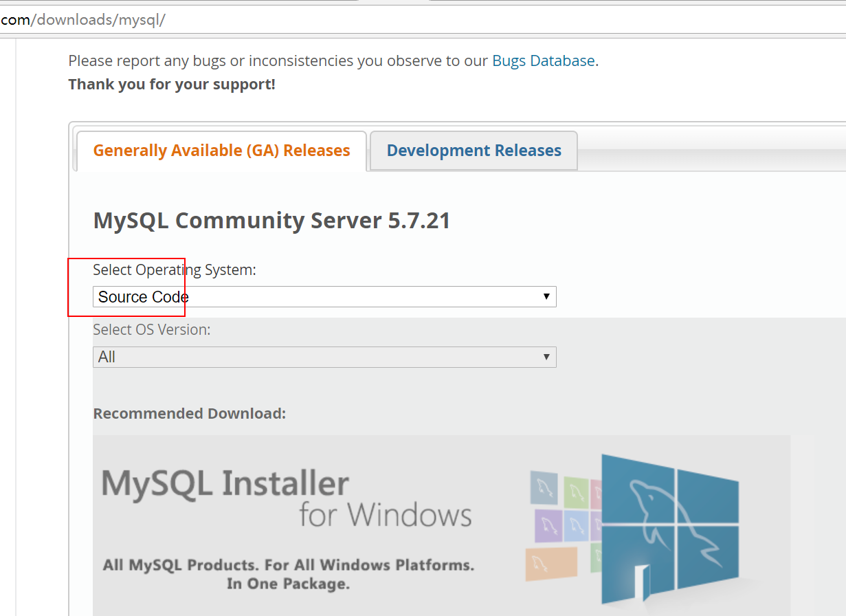The image size is (846, 616).
Task: Click the MySQL Installer for Windows banner
Action: point(441,525)
